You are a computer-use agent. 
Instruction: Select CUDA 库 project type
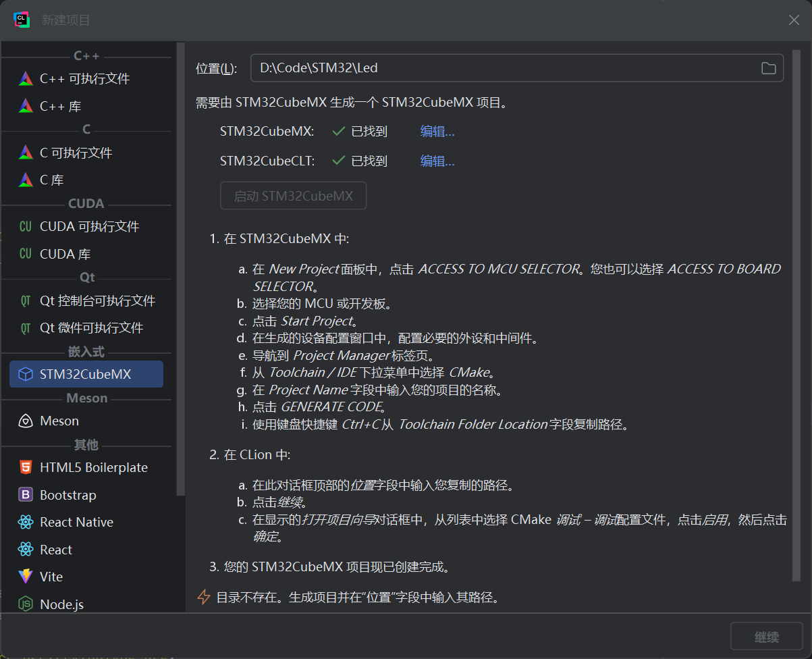[x=86, y=254]
